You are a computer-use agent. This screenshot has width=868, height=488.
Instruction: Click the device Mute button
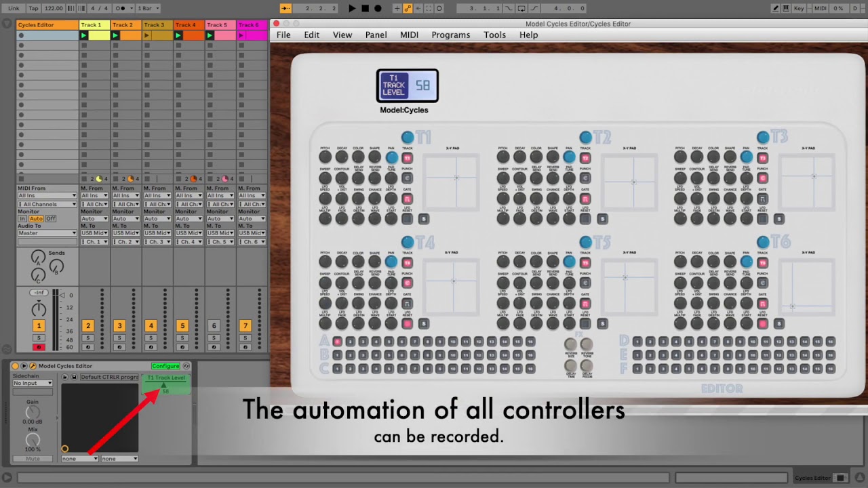pyautogui.click(x=33, y=459)
